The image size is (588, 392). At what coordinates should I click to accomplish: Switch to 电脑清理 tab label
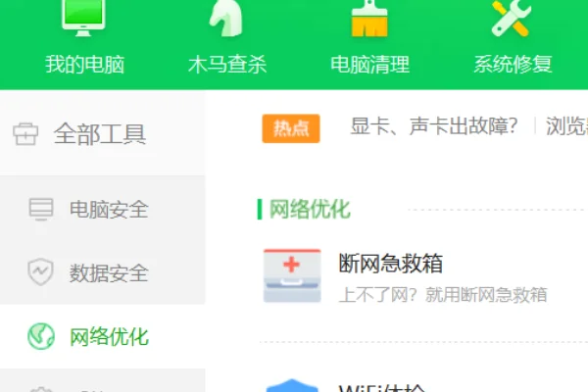(x=370, y=64)
